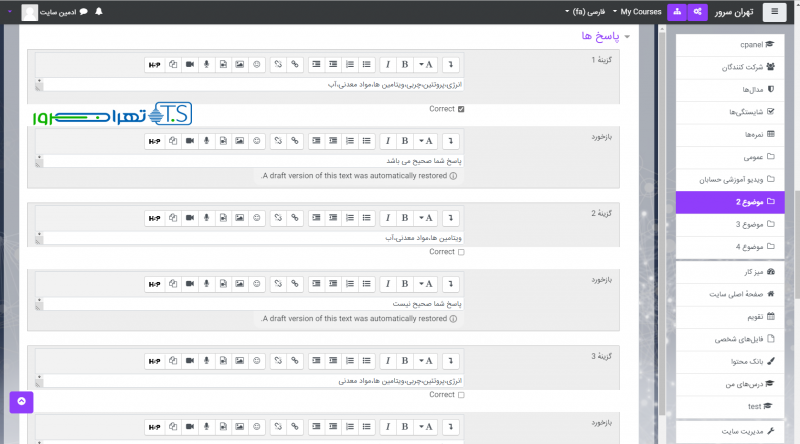The width and height of the screenshot is (800, 444).
Task: Click unordered list icon in گزینهٔ 3 editor
Action: point(366,359)
